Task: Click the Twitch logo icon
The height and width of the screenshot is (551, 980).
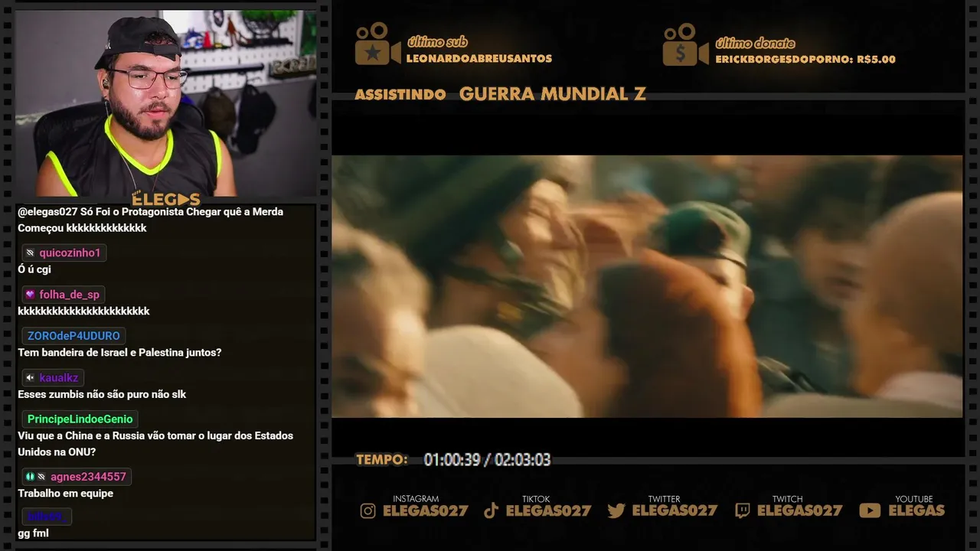Action: coord(742,510)
